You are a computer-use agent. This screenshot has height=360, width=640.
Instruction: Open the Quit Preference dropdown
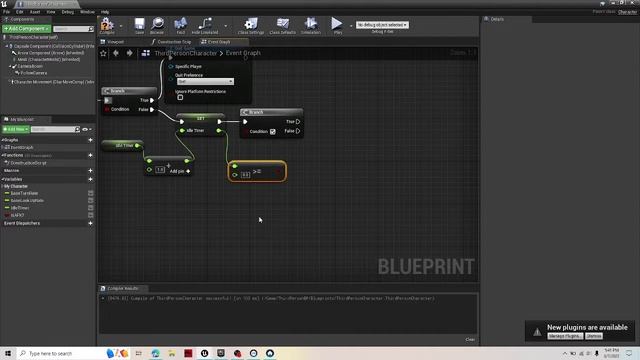[x=205, y=82]
